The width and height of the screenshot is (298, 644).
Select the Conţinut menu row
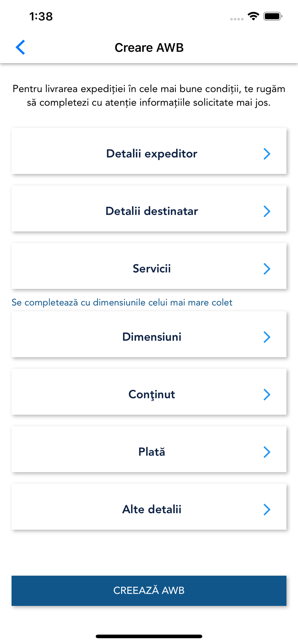149,392
